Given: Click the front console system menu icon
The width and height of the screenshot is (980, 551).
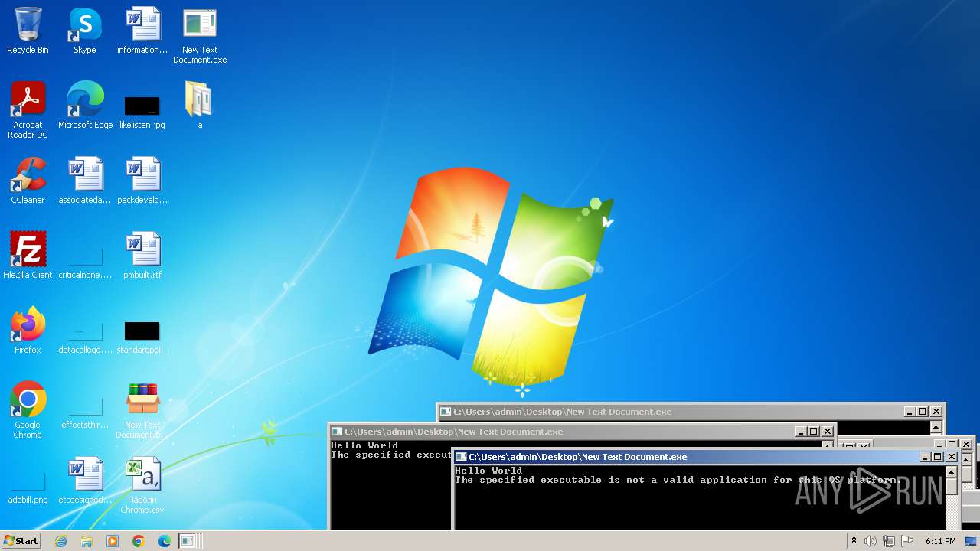Looking at the screenshot, I should pos(461,457).
